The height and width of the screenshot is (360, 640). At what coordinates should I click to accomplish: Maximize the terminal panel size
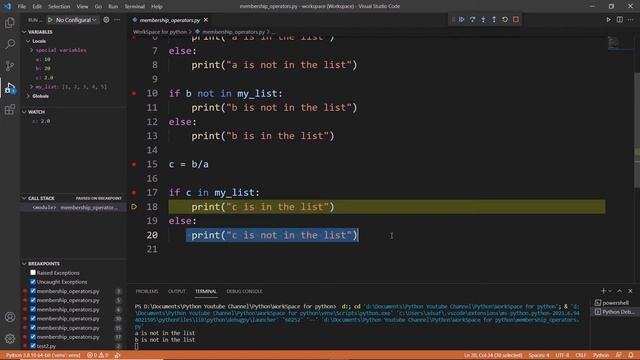[620, 291]
